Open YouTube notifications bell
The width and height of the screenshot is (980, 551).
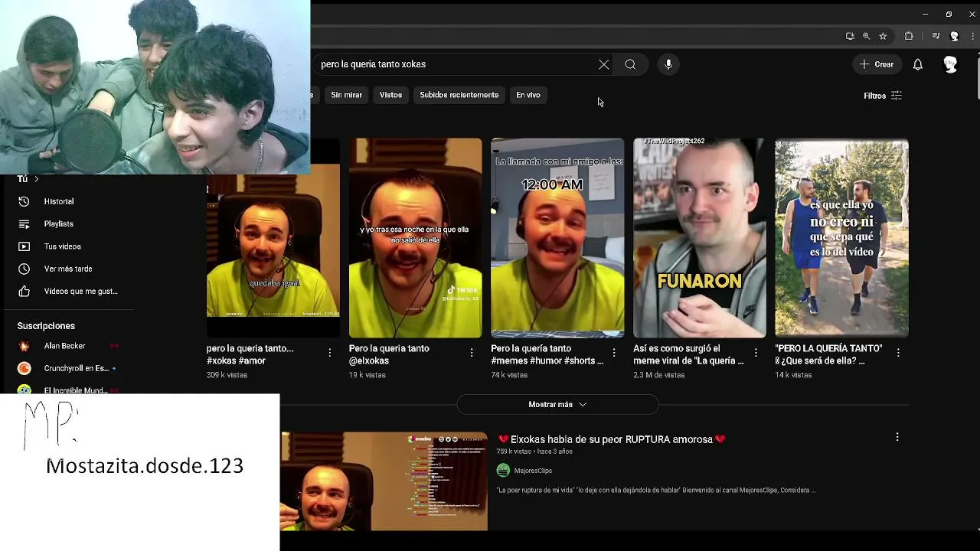[918, 64]
